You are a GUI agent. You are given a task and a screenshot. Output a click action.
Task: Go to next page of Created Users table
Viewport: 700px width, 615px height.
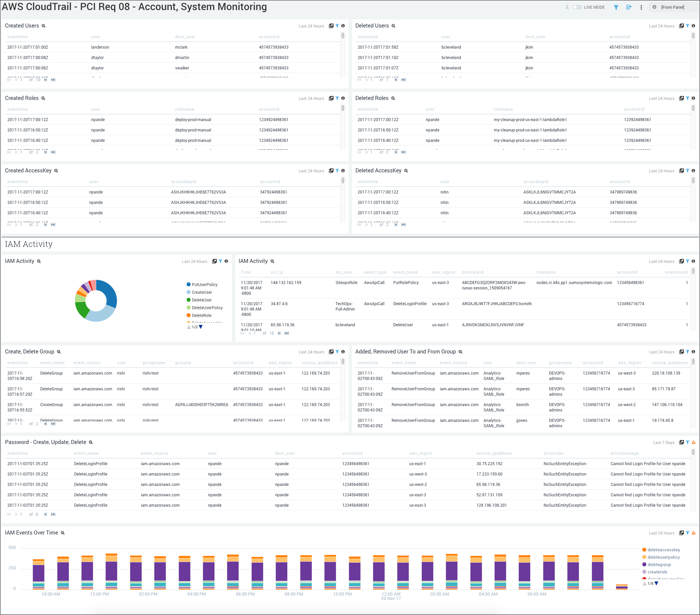pyautogui.click(x=46, y=79)
